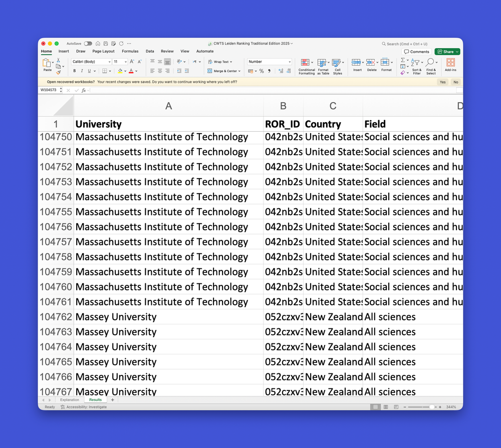Open Format as Table gallery
This screenshot has height=448, width=501.
pyautogui.click(x=323, y=67)
